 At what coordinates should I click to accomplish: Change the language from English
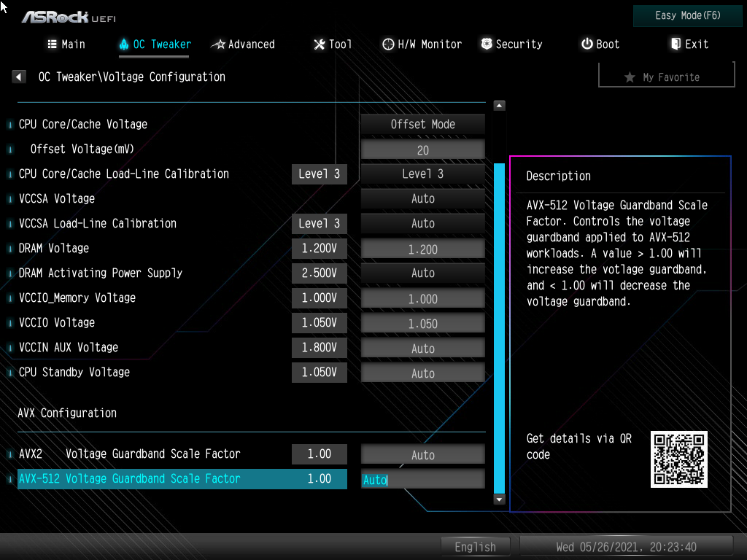(x=476, y=546)
